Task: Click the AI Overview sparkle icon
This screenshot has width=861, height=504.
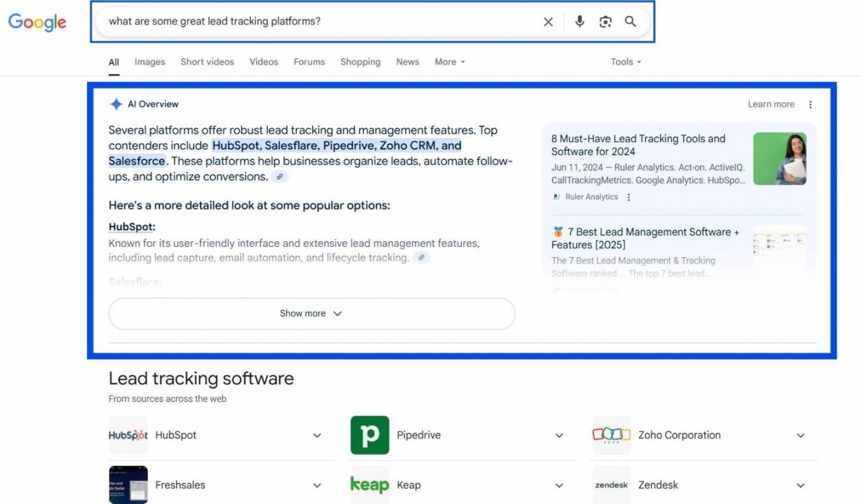Action: coord(116,104)
